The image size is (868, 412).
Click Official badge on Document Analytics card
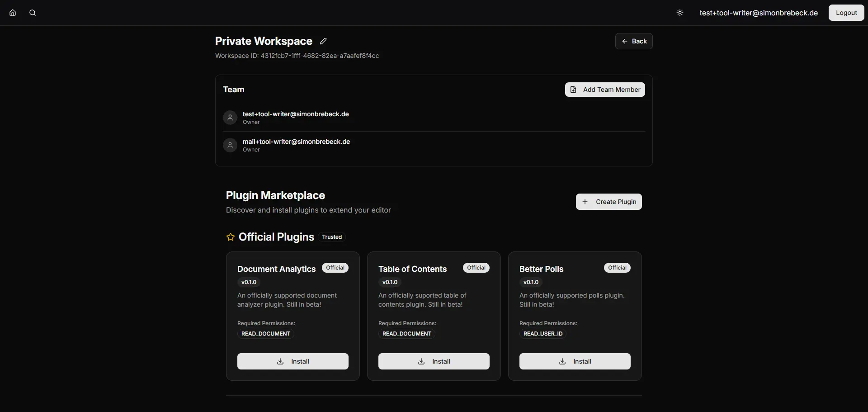tap(335, 268)
